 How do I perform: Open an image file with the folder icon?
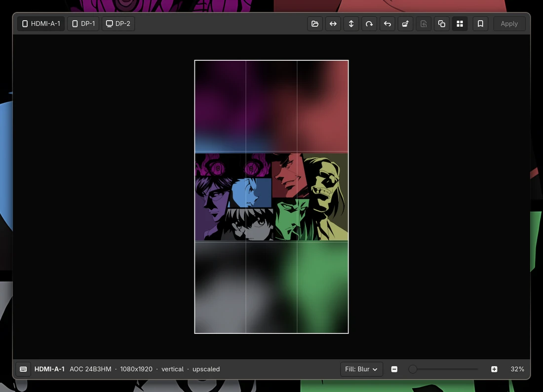pyautogui.click(x=315, y=24)
